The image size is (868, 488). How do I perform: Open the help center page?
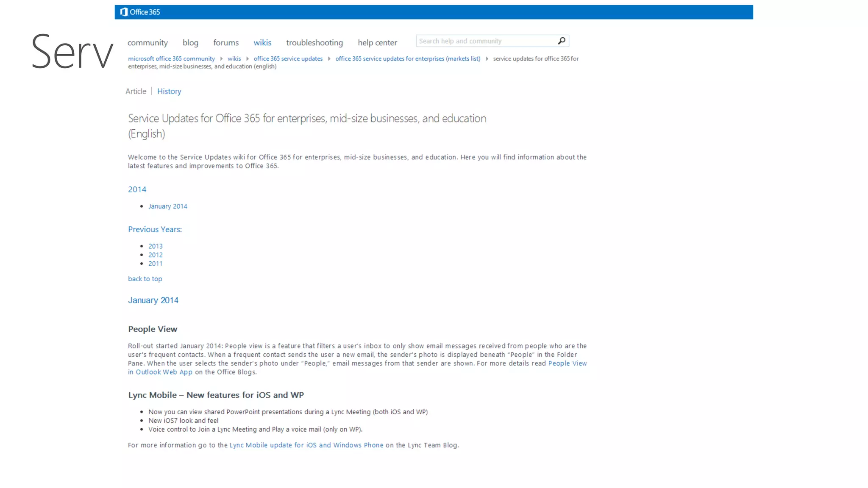click(377, 42)
